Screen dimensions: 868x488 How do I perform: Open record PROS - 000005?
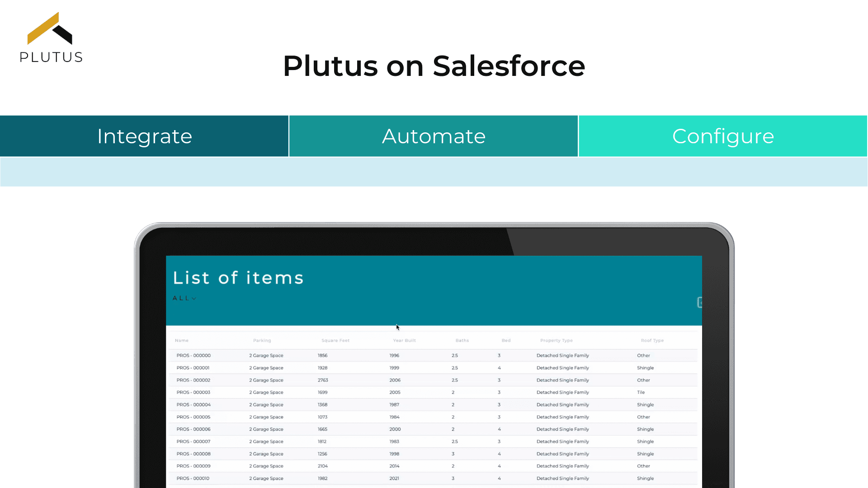(193, 417)
